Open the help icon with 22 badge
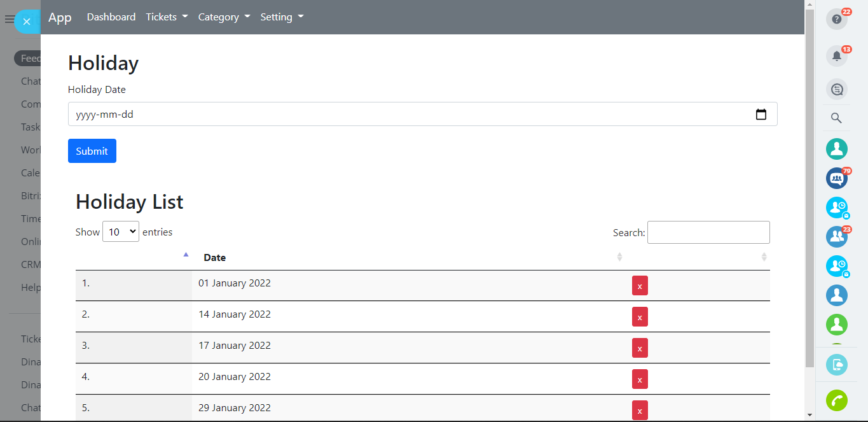 click(x=836, y=19)
